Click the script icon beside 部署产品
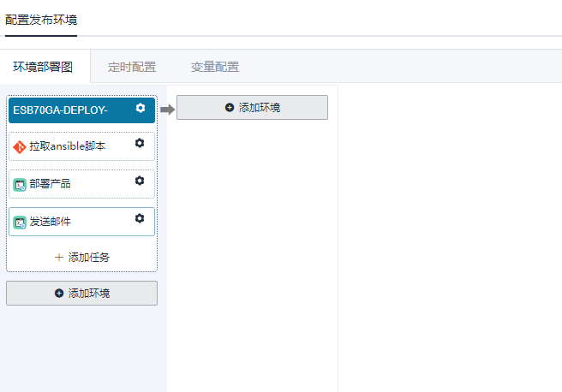The image size is (562, 392). tap(20, 184)
